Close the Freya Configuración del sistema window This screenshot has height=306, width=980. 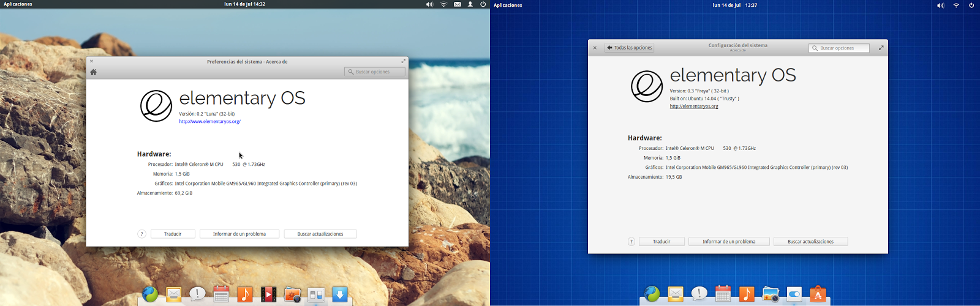(595, 48)
